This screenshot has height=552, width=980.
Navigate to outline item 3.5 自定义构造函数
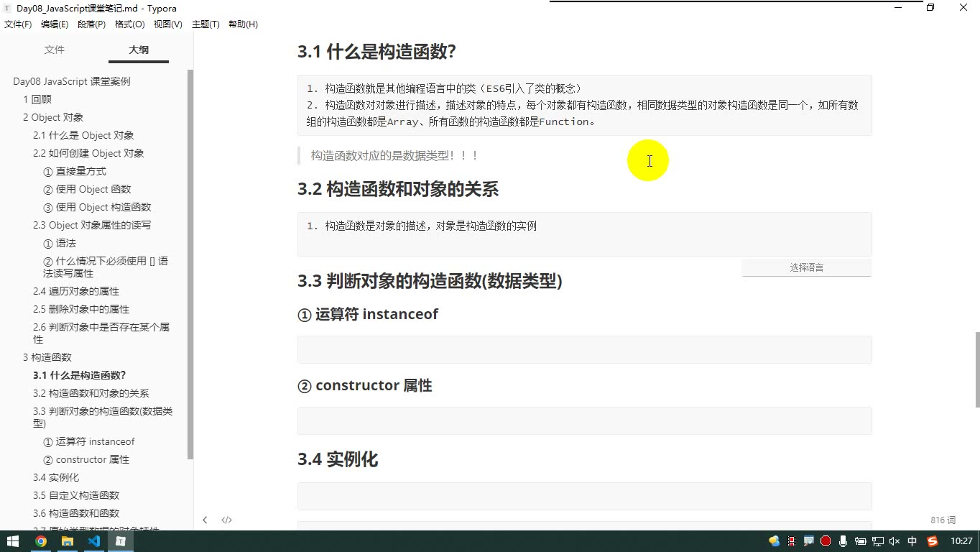76,495
